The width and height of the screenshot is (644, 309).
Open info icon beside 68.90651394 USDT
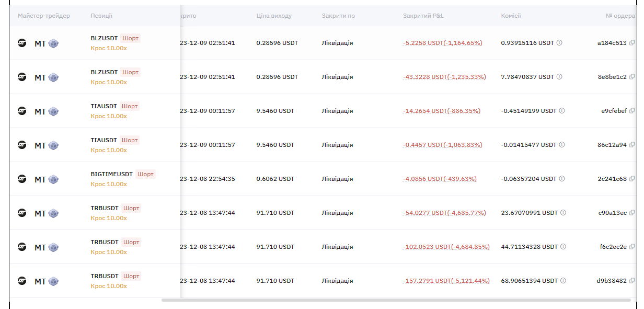[563, 281]
